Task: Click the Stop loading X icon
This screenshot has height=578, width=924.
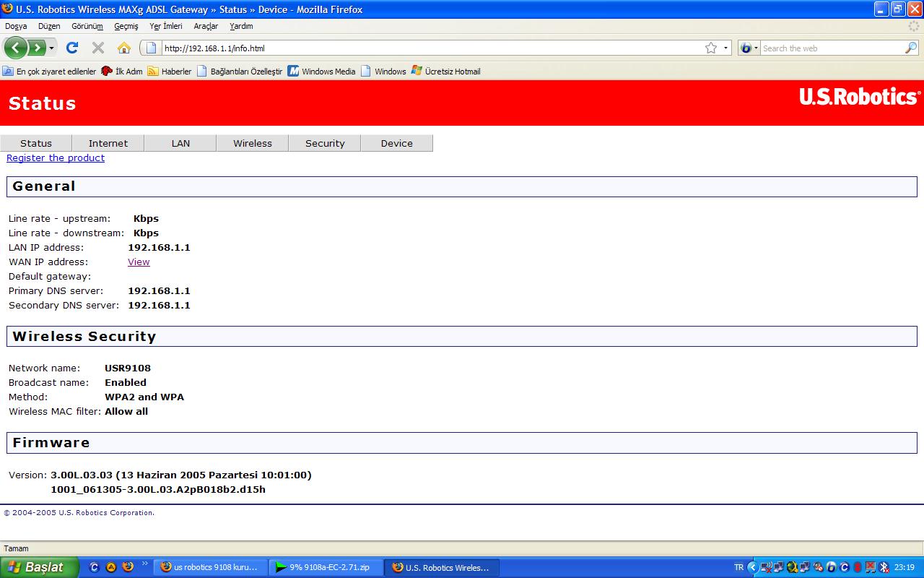Action: pos(98,48)
